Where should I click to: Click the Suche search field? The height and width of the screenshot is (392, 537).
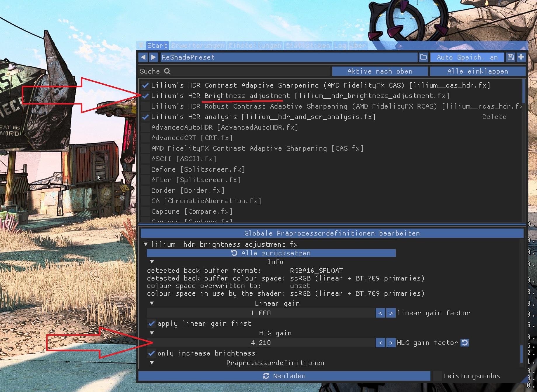coord(234,71)
